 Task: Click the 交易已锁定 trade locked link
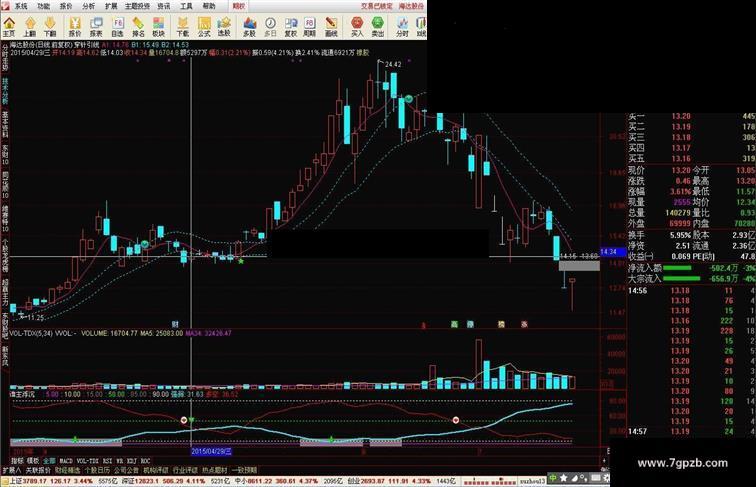tap(377, 6)
